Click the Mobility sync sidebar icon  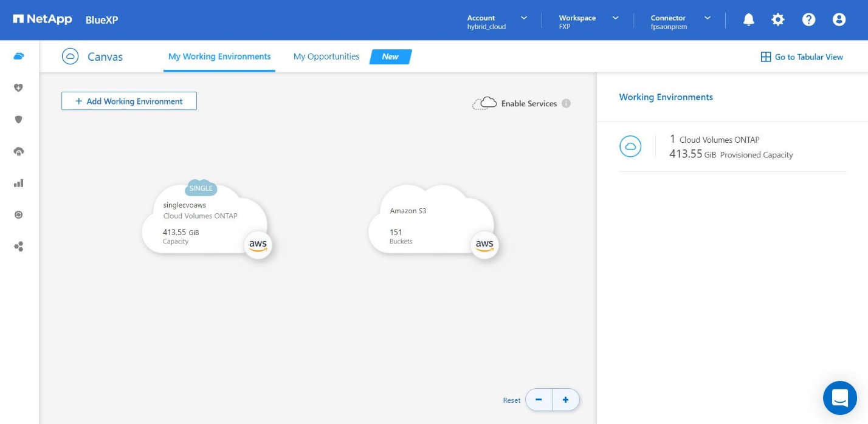(19, 214)
